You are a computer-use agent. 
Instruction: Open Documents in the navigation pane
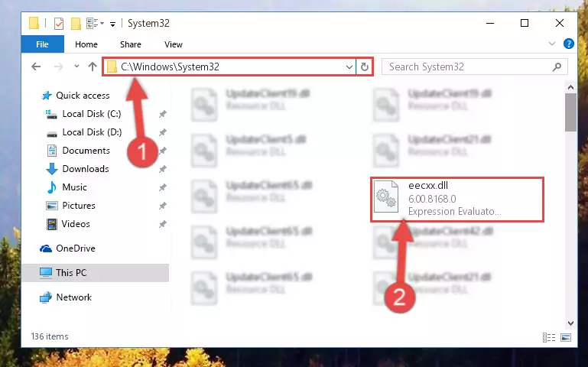pos(86,151)
